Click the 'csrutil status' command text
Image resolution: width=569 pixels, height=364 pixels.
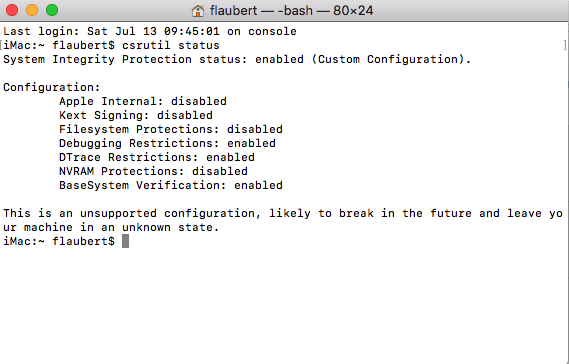[171, 45]
